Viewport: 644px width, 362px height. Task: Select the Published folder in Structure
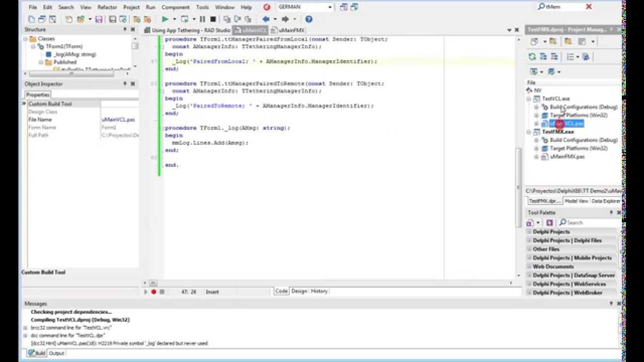(x=65, y=62)
